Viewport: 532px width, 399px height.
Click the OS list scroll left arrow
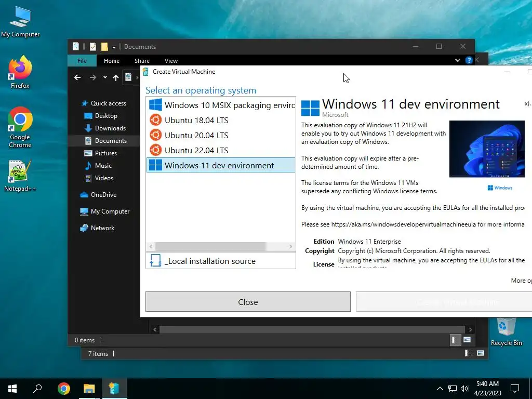tap(151, 246)
